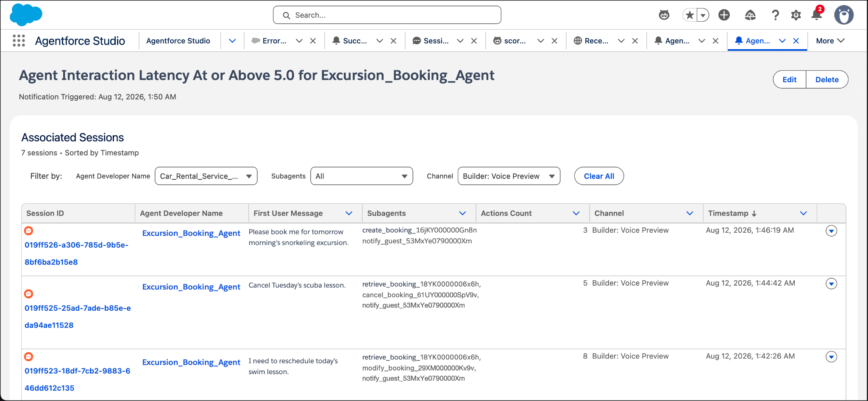Image resolution: width=868 pixels, height=401 pixels.
Task: Close the scor... tab
Action: click(x=554, y=41)
